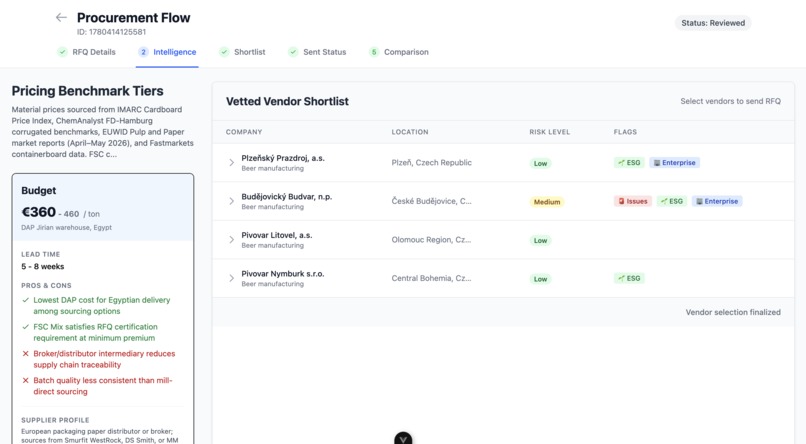
Task: Click the ESG flag on Budějovický Budvar row
Action: tap(671, 201)
